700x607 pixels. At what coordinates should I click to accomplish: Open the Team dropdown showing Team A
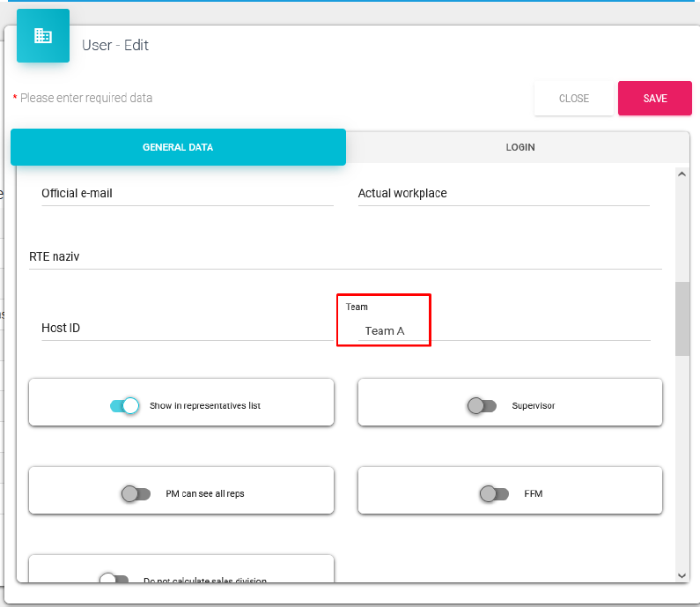coord(385,330)
